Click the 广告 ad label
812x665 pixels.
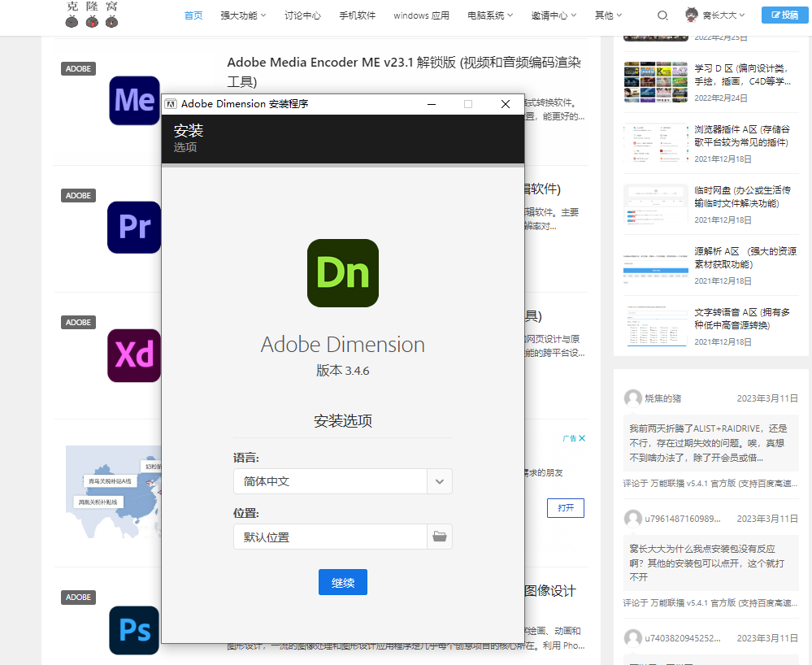tap(570, 438)
